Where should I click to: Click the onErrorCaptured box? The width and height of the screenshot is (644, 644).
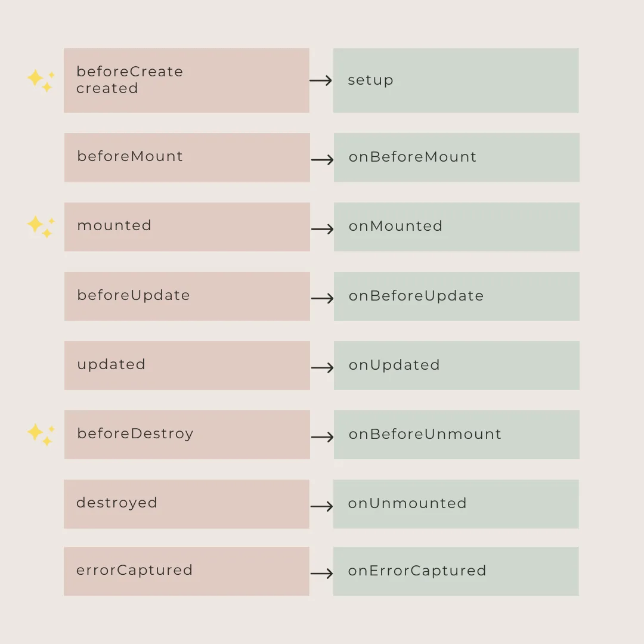point(456,571)
